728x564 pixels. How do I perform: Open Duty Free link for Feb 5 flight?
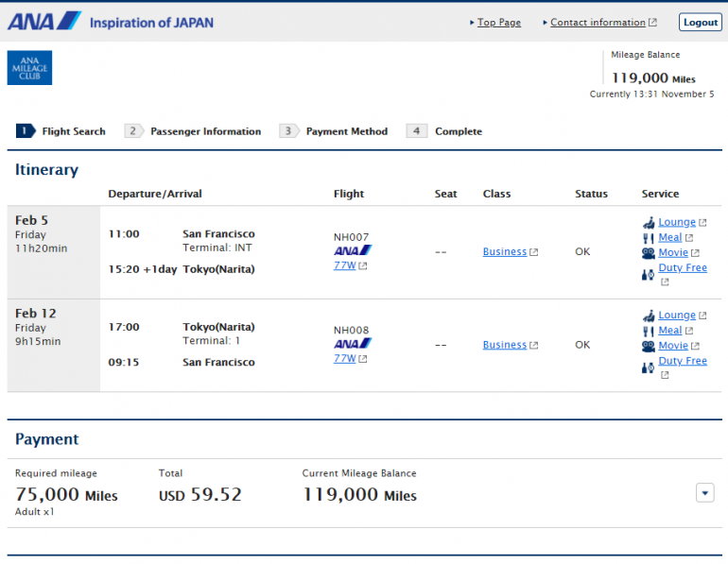coord(683,268)
